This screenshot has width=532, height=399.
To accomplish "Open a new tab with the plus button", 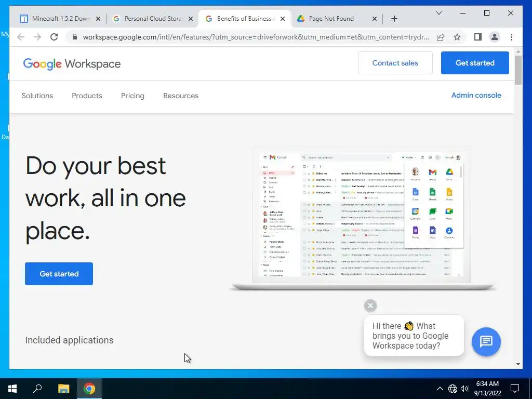I will [394, 19].
